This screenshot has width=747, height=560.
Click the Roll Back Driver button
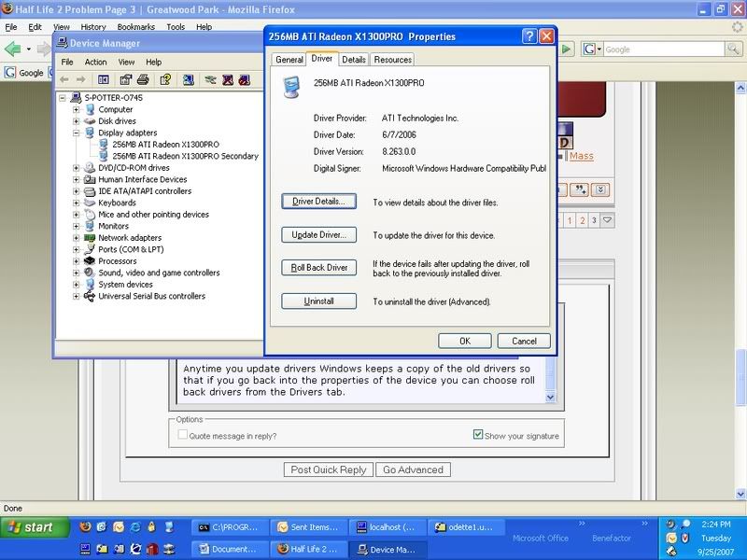click(318, 268)
